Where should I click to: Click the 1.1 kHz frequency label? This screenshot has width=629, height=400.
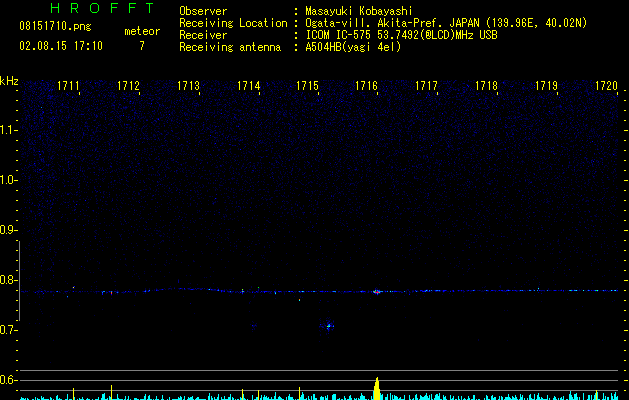(8, 130)
